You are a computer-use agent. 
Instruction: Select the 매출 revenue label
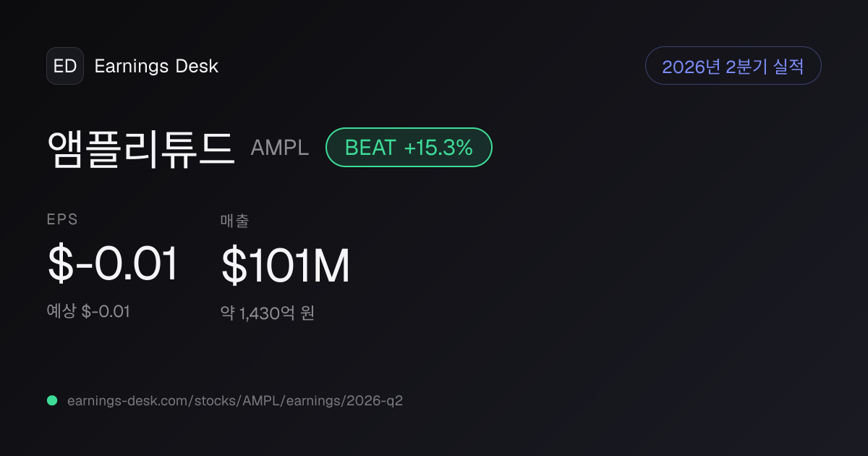234,221
